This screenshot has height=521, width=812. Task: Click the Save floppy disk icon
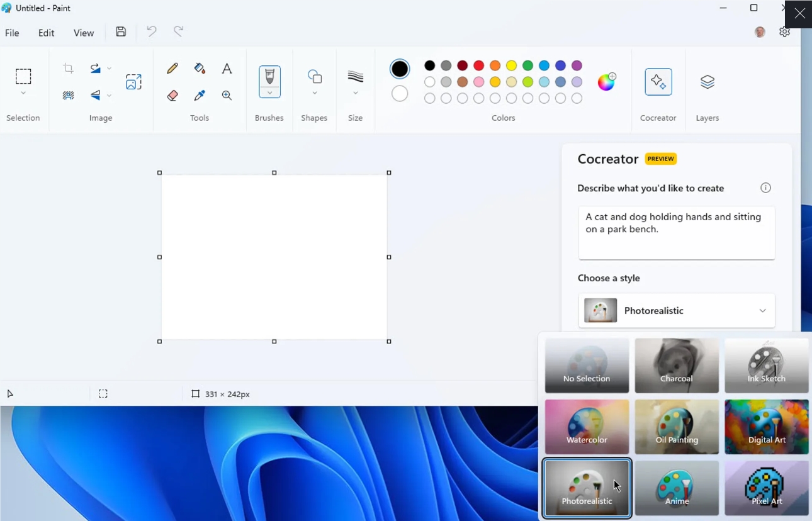click(121, 31)
